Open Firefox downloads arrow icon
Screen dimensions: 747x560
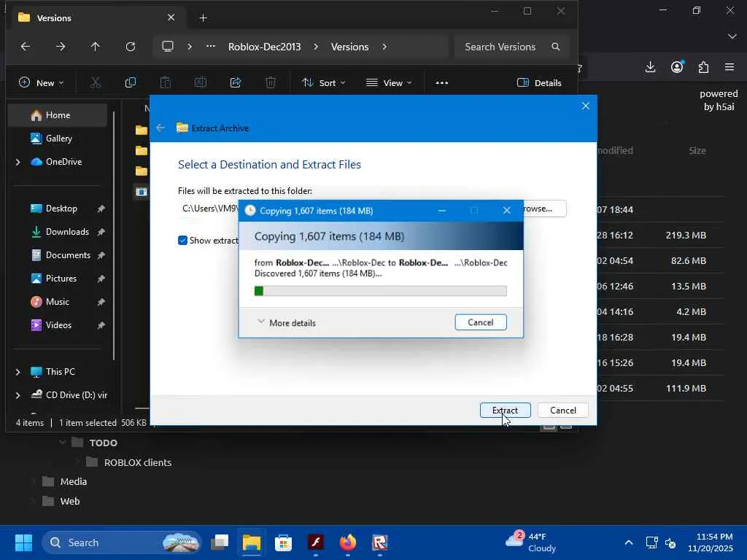pyautogui.click(x=650, y=67)
